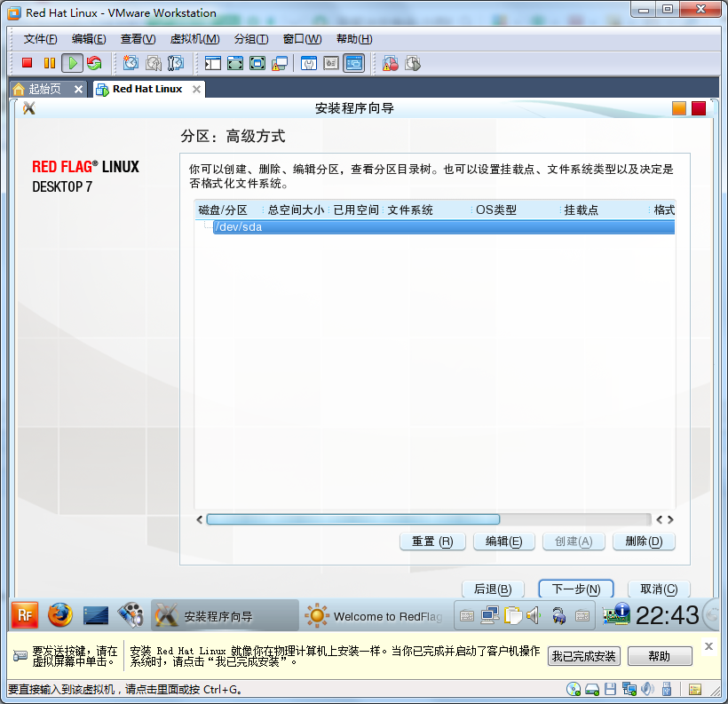Click the Summary view wrench-window icon
Image resolution: width=728 pixels, height=704 pixels.
tap(309, 63)
